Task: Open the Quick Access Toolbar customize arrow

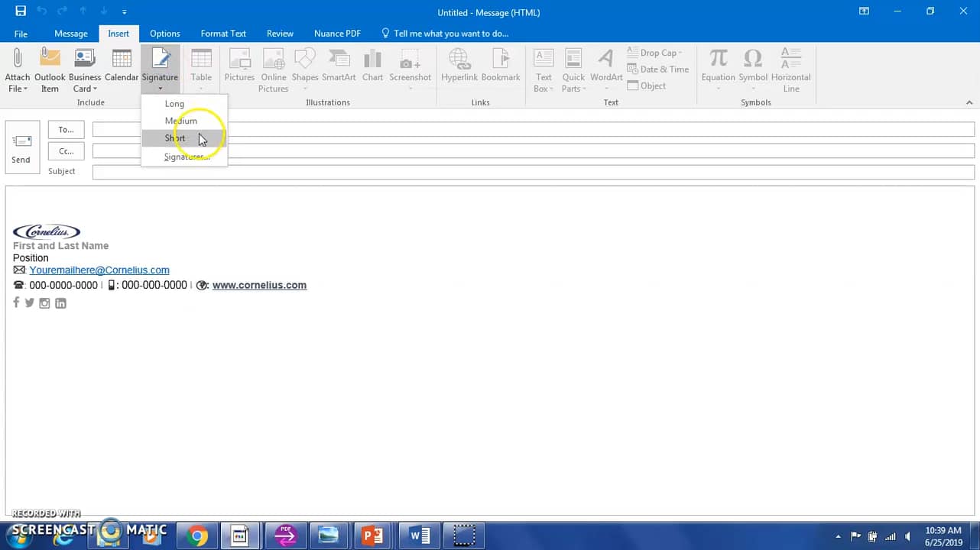Action: [124, 11]
